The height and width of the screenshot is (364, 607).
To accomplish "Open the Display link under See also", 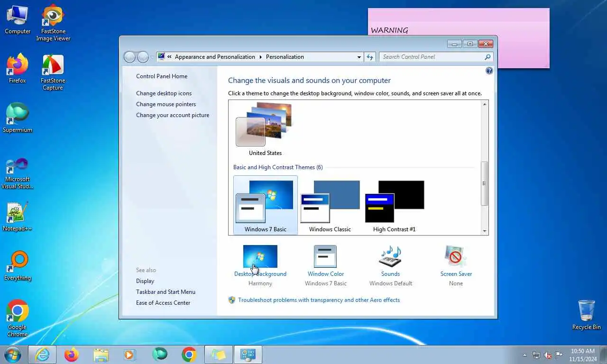I will tap(145, 281).
